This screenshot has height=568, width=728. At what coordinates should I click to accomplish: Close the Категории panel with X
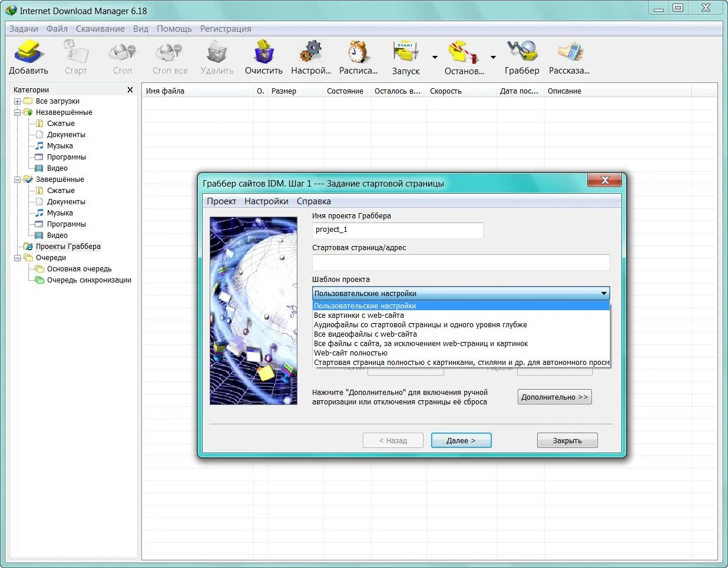coord(130,90)
